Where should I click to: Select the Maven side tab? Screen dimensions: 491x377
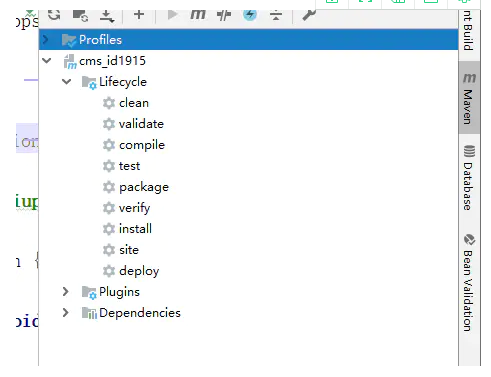pyautogui.click(x=469, y=98)
